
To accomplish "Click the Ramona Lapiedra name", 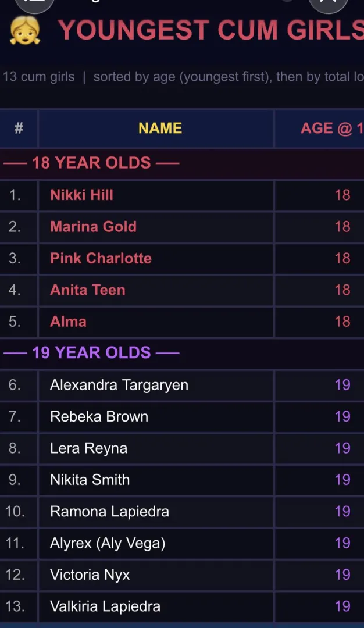I will tap(109, 512).
